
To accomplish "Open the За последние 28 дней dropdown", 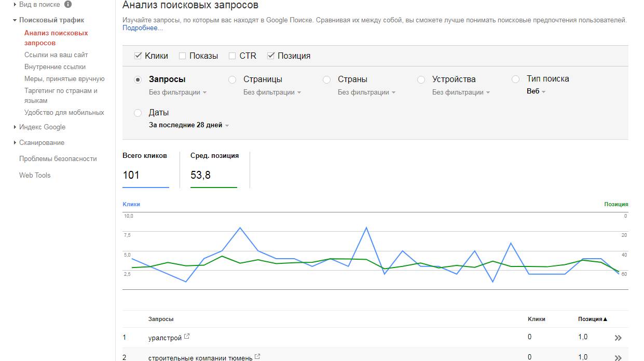I will (189, 125).
